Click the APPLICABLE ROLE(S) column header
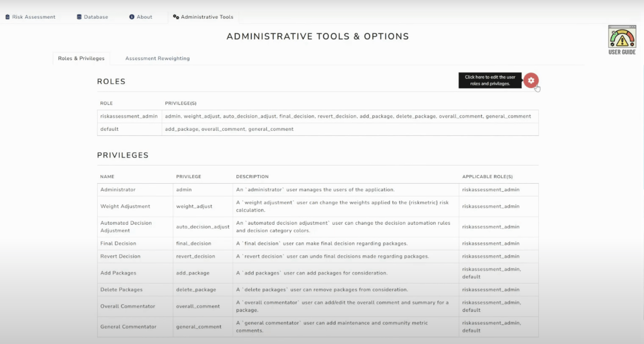 click(487, 177)
